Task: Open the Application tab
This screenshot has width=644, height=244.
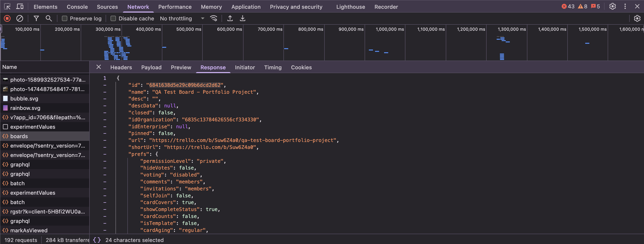Action: [246, 7]
